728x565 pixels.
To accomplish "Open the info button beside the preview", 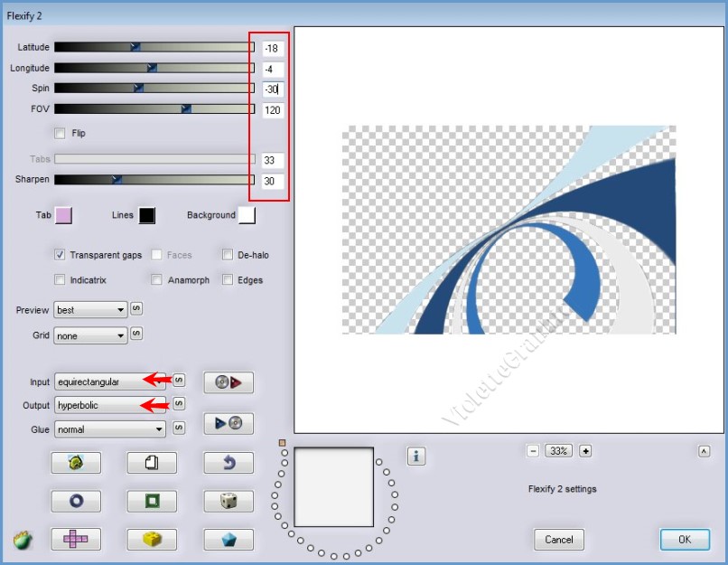I will [415, 457].
